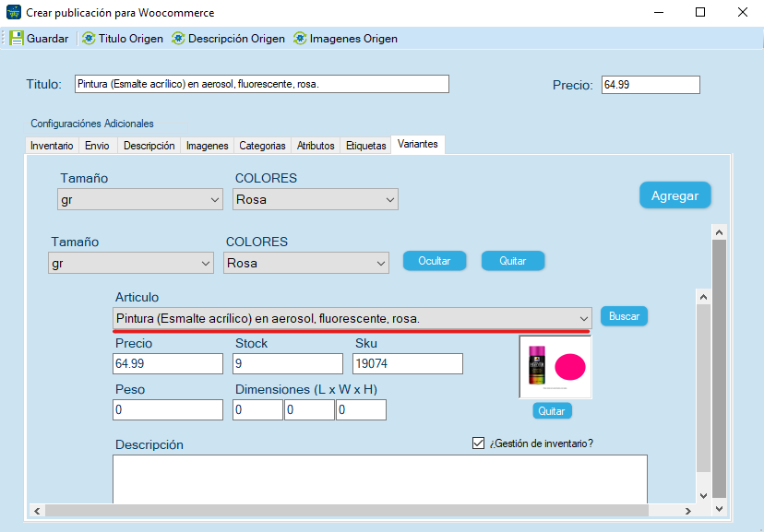Click the product image thumbnail
Viewport: 764px width, 532px height.
[555, 367]
